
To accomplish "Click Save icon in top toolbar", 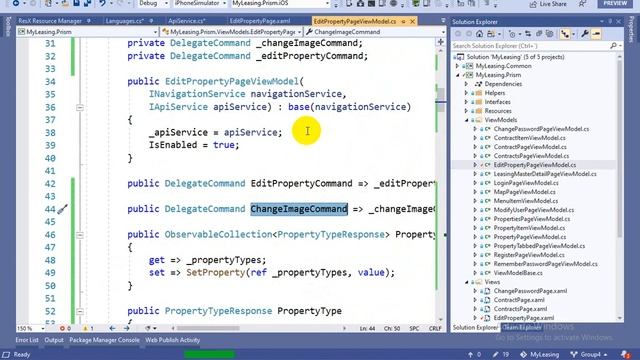I will [76, 3].
